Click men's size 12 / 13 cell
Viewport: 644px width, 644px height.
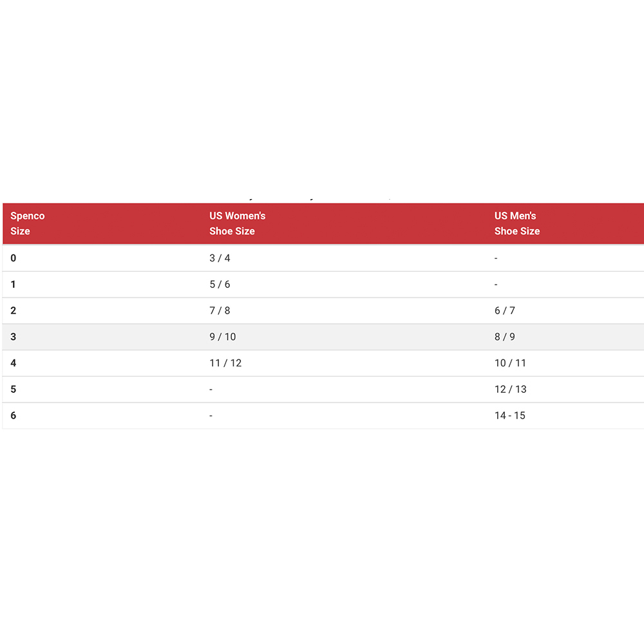(x=511, y=390)
